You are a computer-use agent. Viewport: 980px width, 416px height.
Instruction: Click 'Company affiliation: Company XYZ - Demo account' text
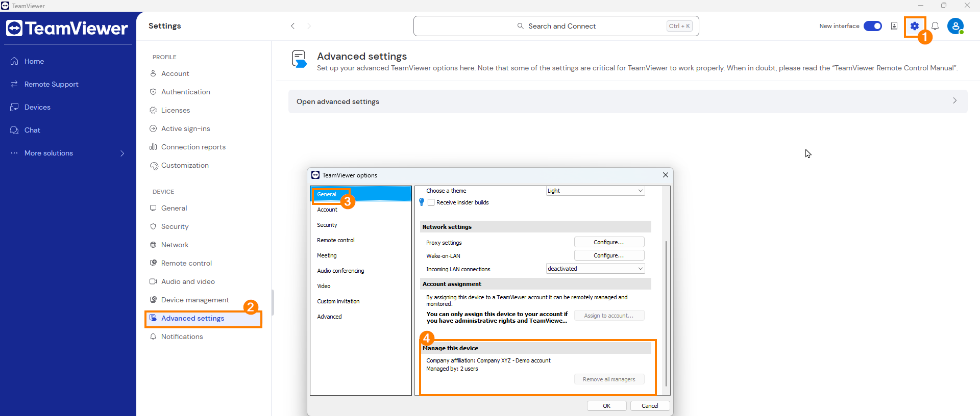(488, 360)
